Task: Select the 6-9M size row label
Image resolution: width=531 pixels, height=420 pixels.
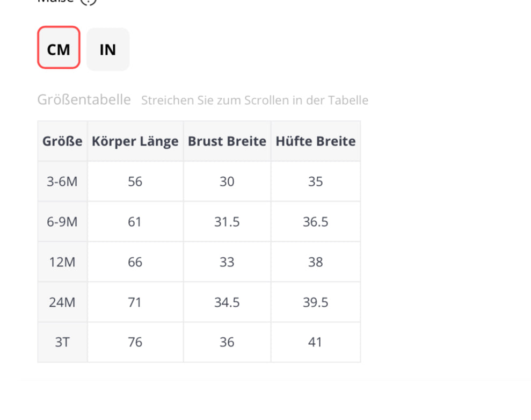Action: pyautogui.click(x=62, y=222)
